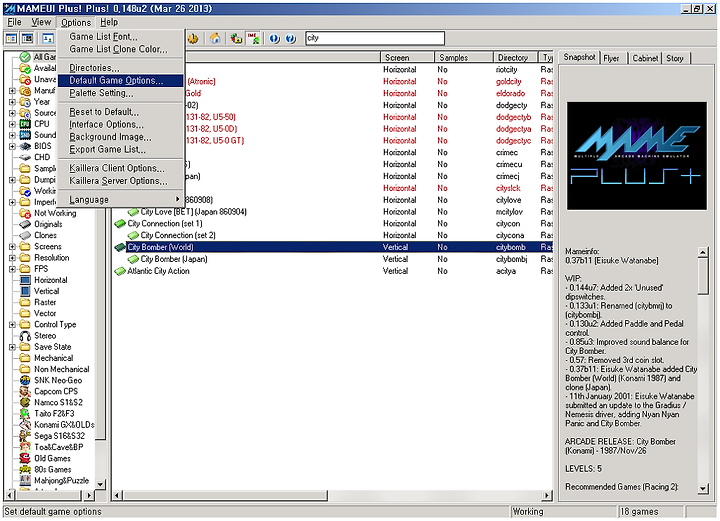The width and height of the screenshot is (720, 521).
Task: Click the blue question mark Help icon
Action: pos(290,39)
